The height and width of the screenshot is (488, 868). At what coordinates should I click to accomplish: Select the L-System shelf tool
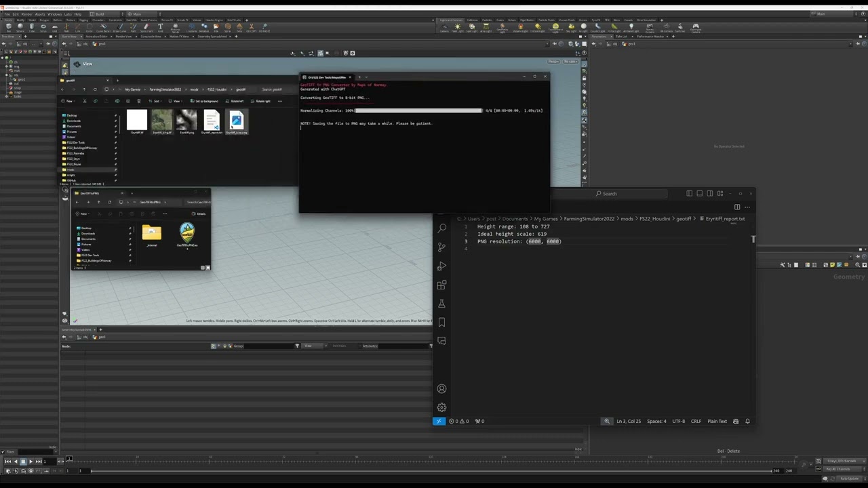(193, 28)
